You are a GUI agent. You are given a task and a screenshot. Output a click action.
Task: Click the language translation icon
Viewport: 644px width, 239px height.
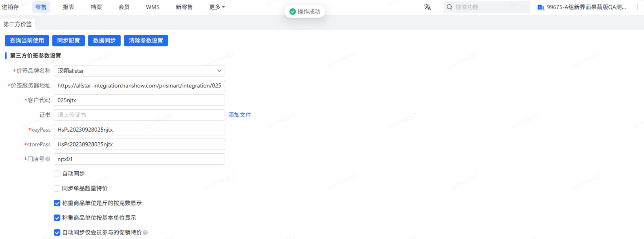427,7
